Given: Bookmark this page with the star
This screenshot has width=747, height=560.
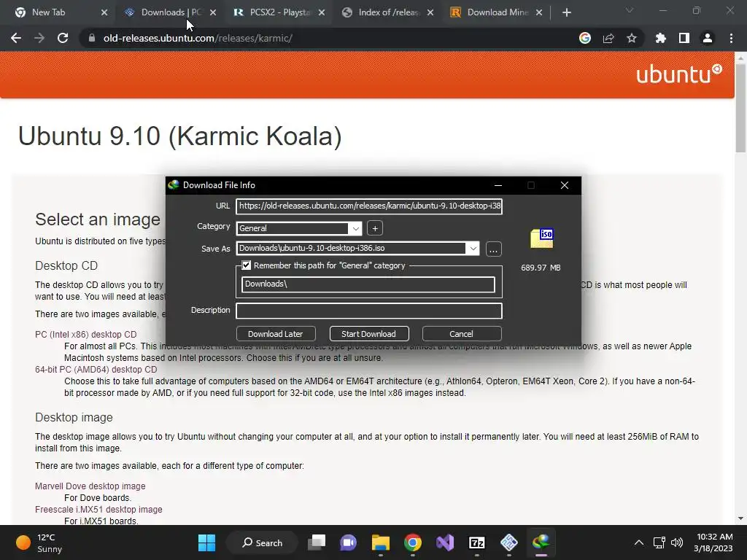Looking at the screenshot, I should (x=632, y=38).
